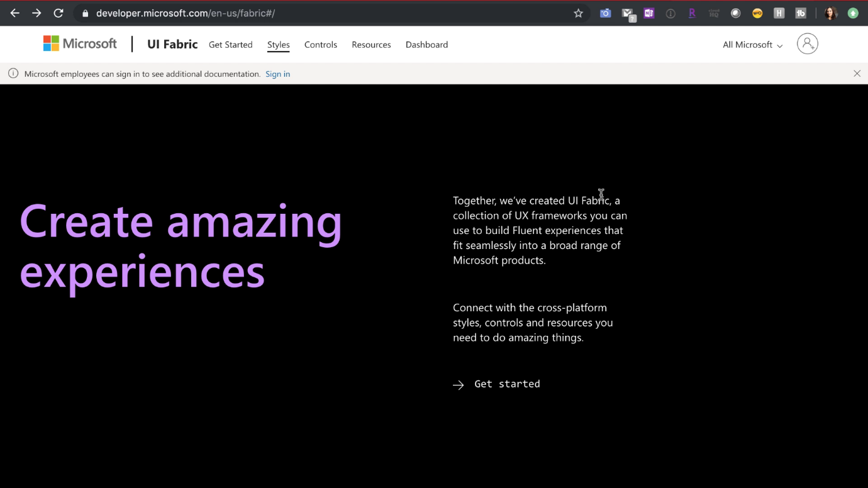Click the 'Together, we've created UI Fabric' paragraph
This screenshot has height=488, width=868.
coord(540,230)
